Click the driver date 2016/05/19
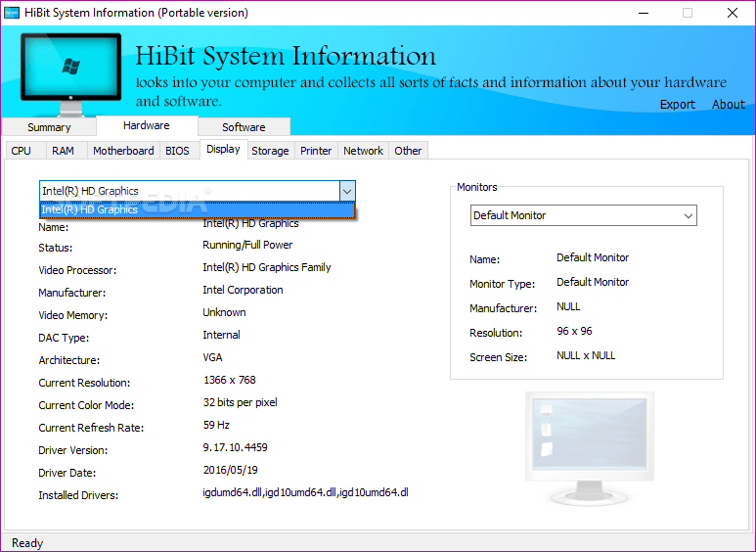 point(231,470)
